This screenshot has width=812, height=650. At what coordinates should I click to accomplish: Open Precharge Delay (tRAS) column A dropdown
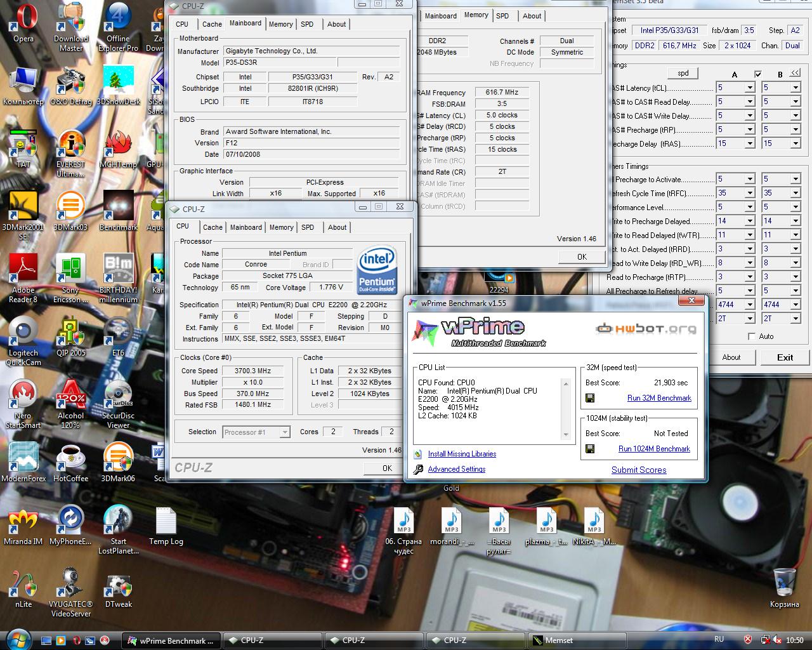point(749,143)
